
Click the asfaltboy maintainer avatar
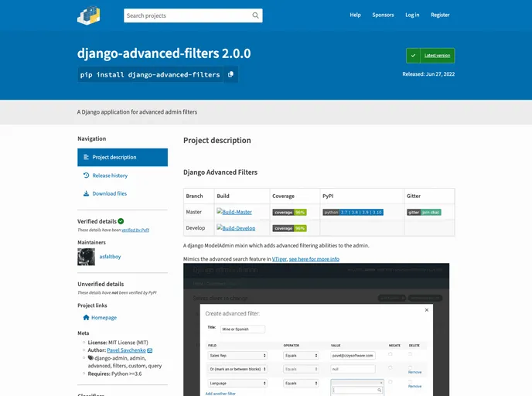tap(86, 257)
